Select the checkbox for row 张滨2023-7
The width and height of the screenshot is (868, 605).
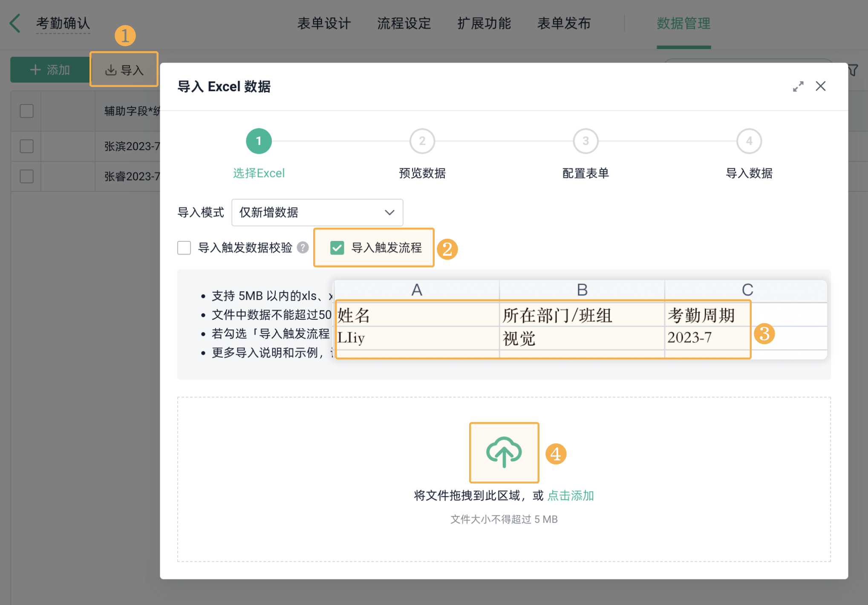tap(27, 146)
